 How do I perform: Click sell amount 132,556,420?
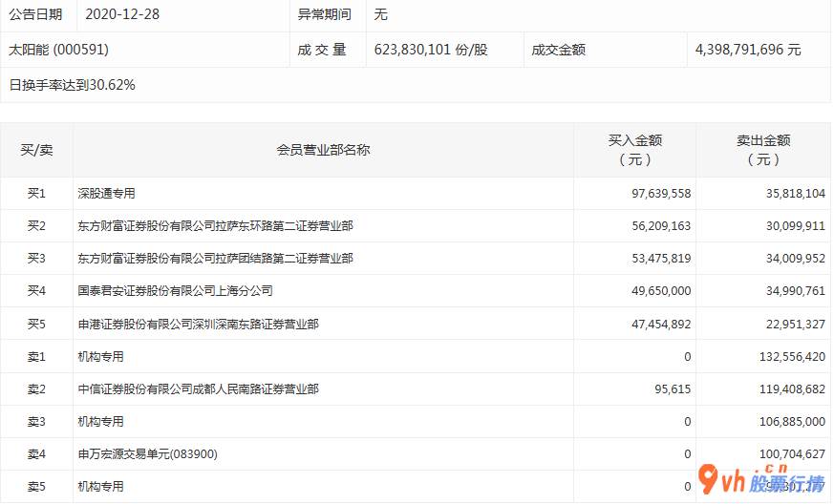pos(793,356)
